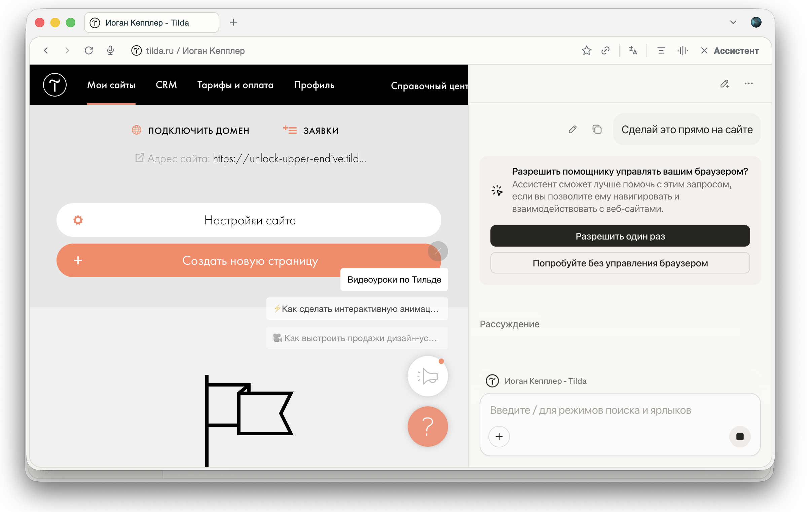Stop the assistant response with the square button

coord(740,437)
